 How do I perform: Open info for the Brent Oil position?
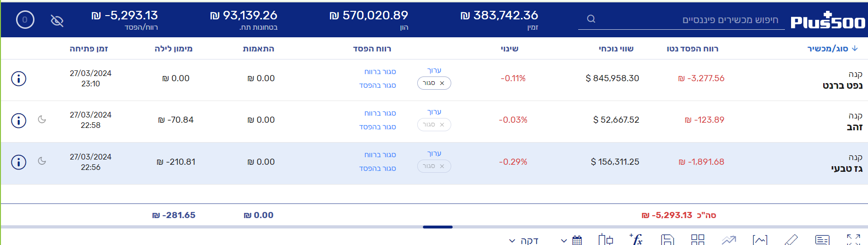coord(18,78)
